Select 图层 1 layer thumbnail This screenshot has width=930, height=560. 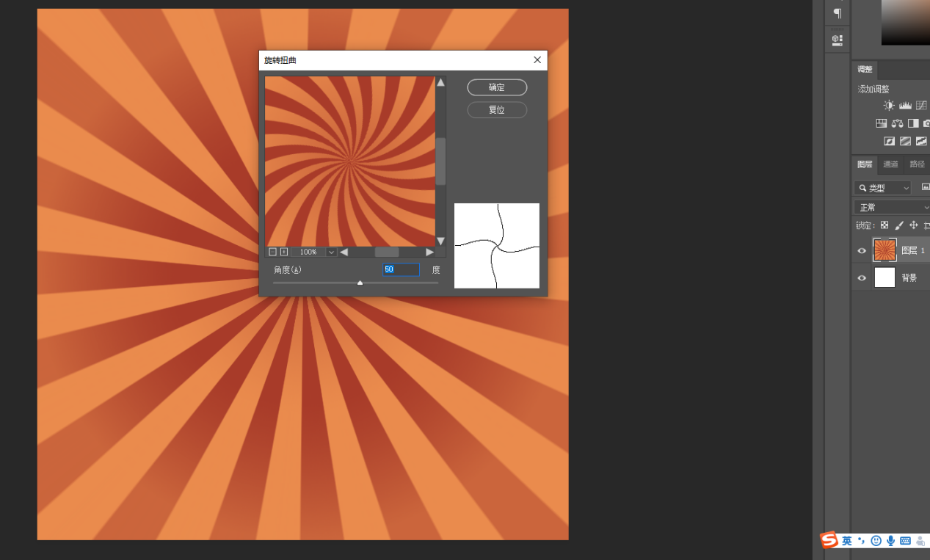coord(884,250)
